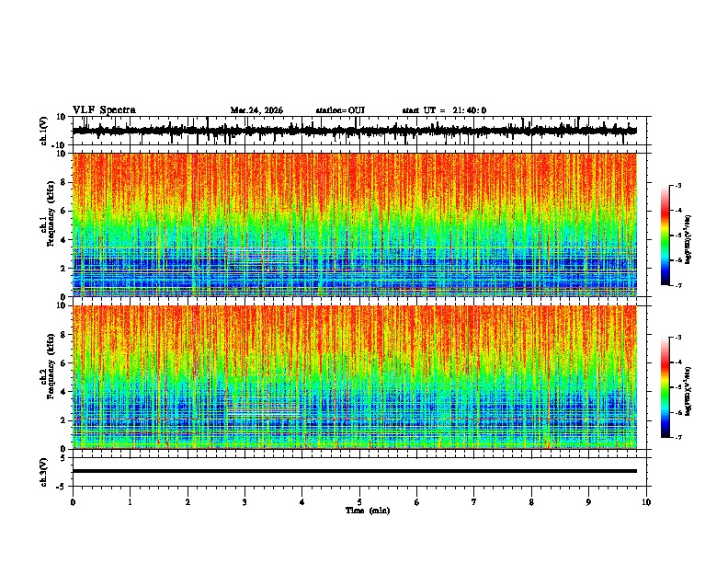Click the "6" kHz tick on ch.2 spectrogram axis
Screen dimensions: 728x563
coord(64,363)
